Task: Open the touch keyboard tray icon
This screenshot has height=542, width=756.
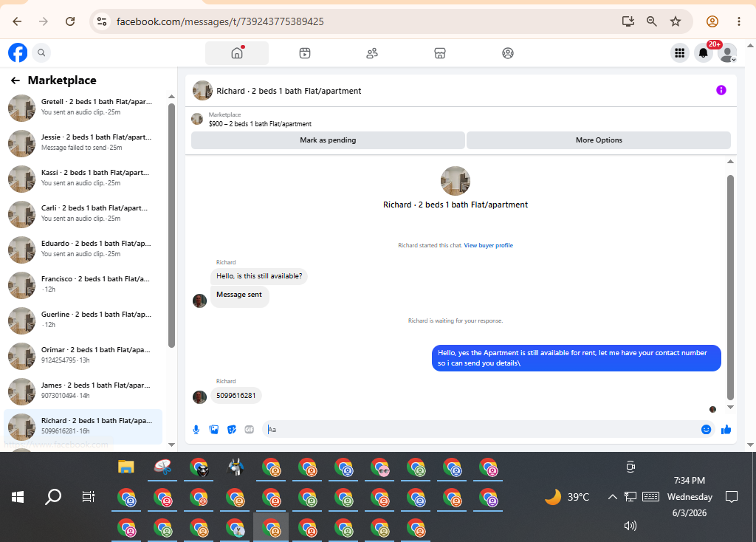Action: (x=651, y=497)
